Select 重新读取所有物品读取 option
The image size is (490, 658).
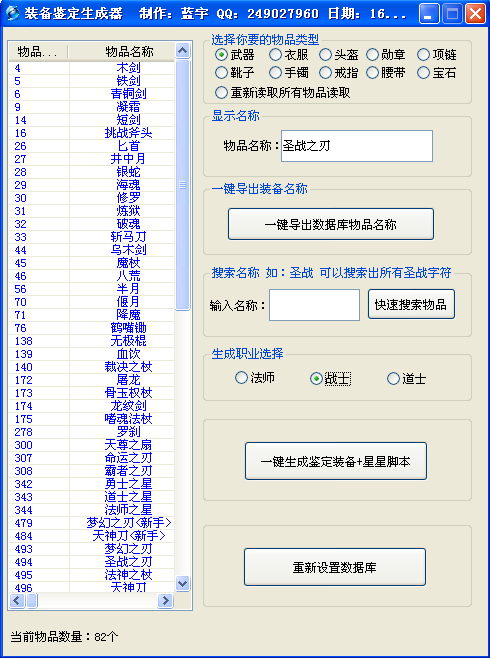tap(283, 93)
